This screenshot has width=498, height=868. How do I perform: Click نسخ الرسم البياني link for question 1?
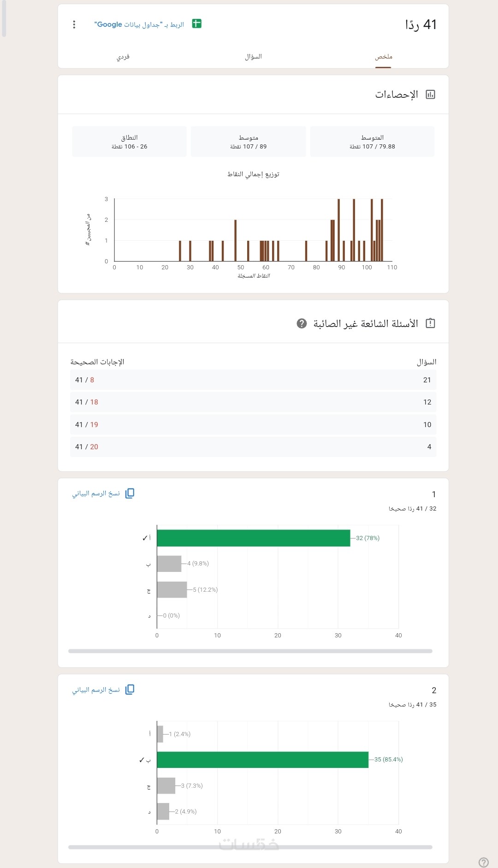click(x=96, y=493)
